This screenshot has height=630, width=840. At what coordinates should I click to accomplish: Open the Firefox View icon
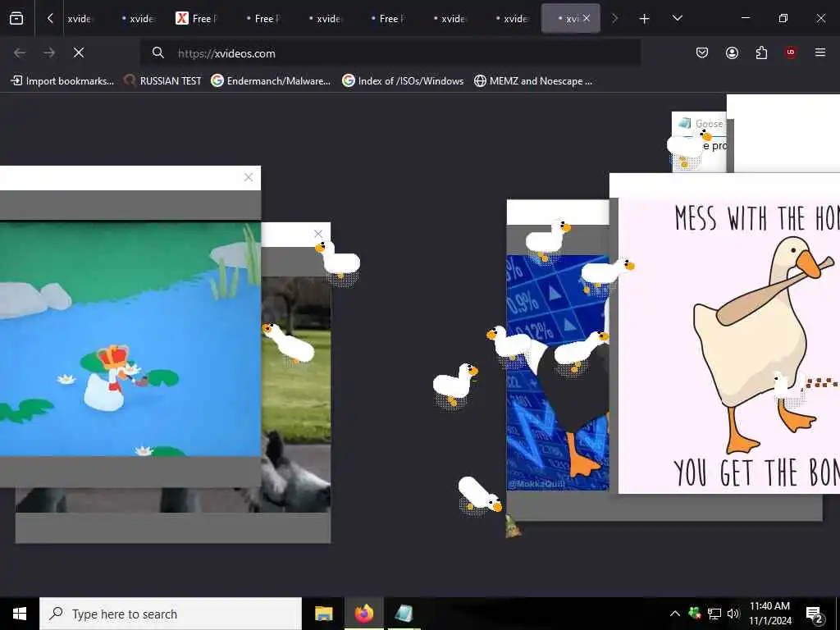[x=16, y=18]
